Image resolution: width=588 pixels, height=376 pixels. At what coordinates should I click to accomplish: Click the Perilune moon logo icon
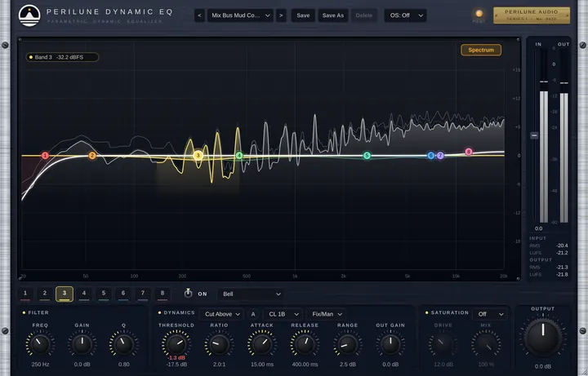[x=29, y=15]
